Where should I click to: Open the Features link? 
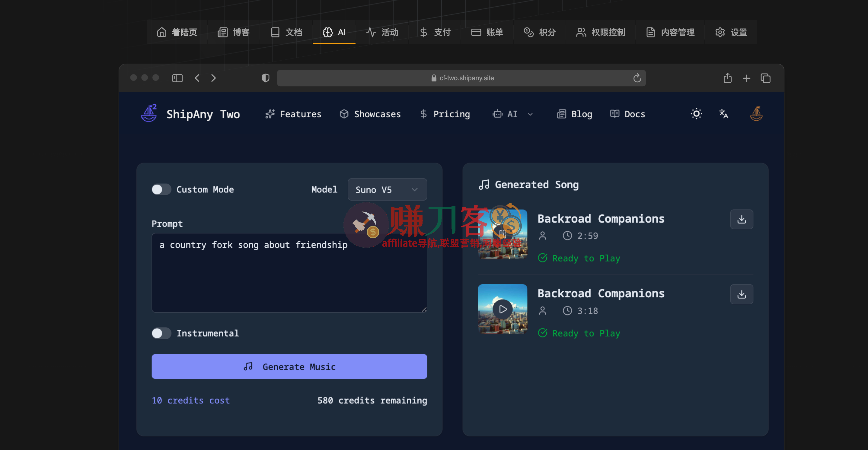pos(293,114)
